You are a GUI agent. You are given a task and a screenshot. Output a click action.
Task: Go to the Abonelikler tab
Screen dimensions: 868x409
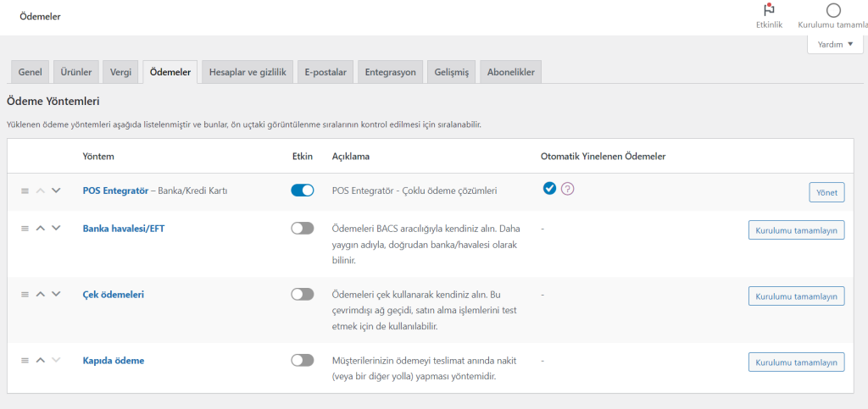(x=510, y=72)
